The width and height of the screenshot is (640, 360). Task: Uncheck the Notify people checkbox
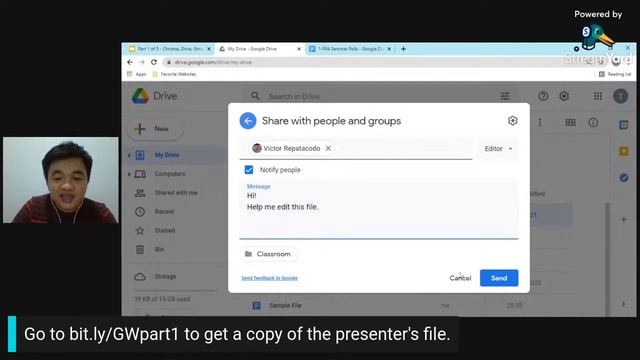[x=249, y=170]
